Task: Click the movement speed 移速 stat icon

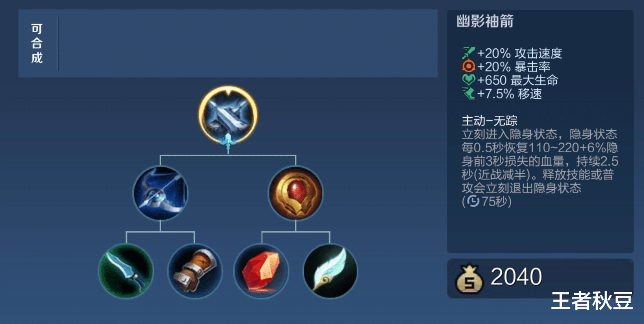Action: 469,93
